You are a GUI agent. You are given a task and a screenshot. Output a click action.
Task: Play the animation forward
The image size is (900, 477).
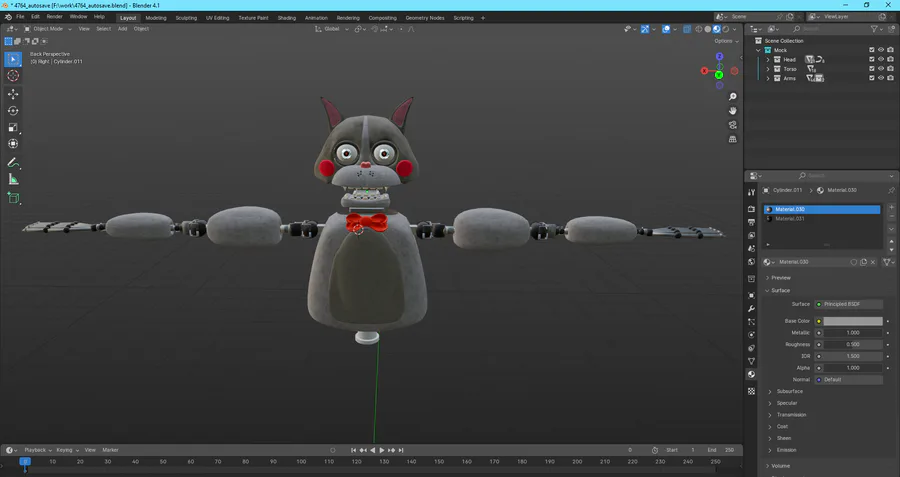tap(382, 450)
